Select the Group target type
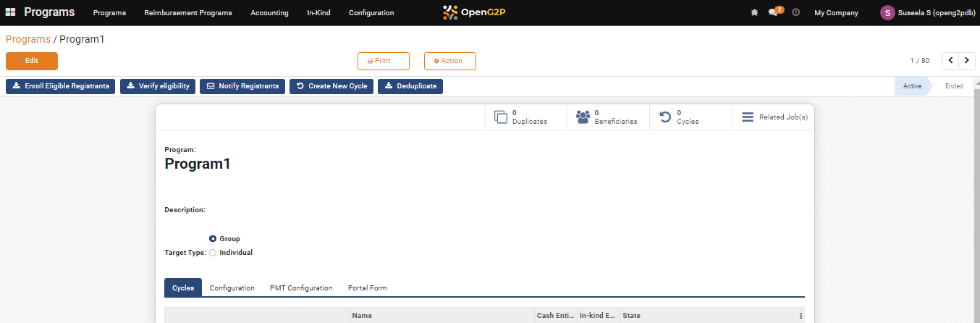980x323 pixels. tap(213, 239)
